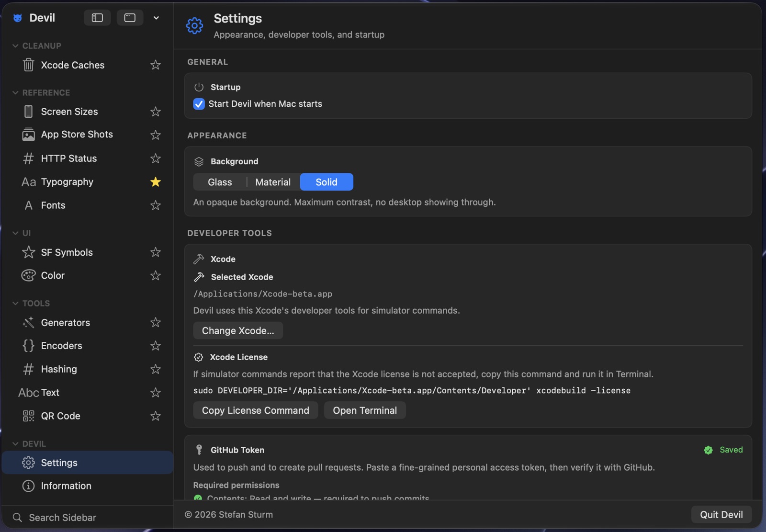The height and width of the screenshot is (532, 766).
Task: Toggle the sidebar layout button
Action: (x=97, y=18)
